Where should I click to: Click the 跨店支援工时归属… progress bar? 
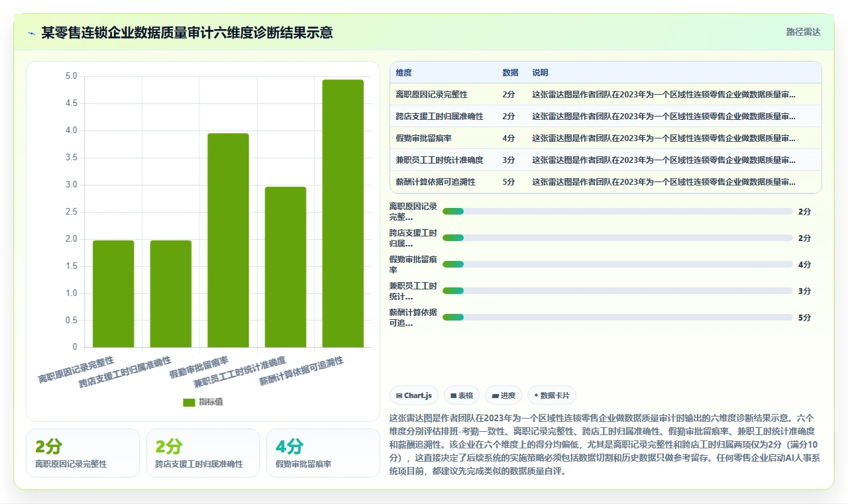click(617, 238)
